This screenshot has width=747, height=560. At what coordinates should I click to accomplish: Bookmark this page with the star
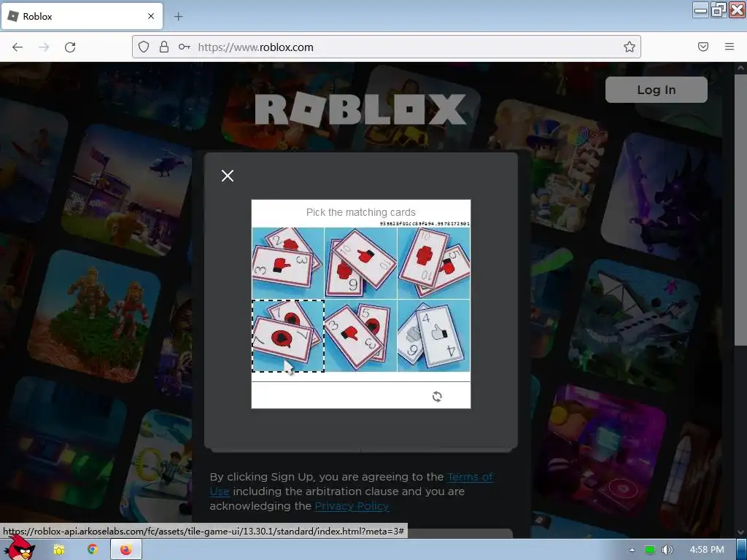coord(630,47)
